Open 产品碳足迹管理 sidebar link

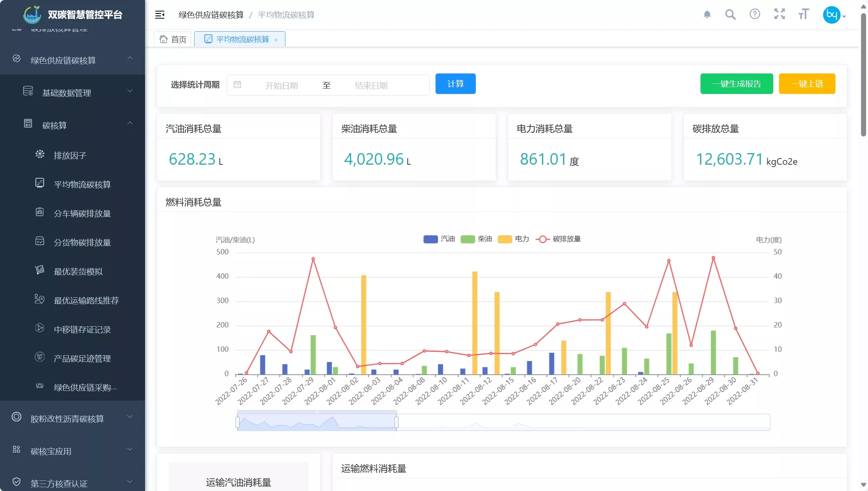82,358
